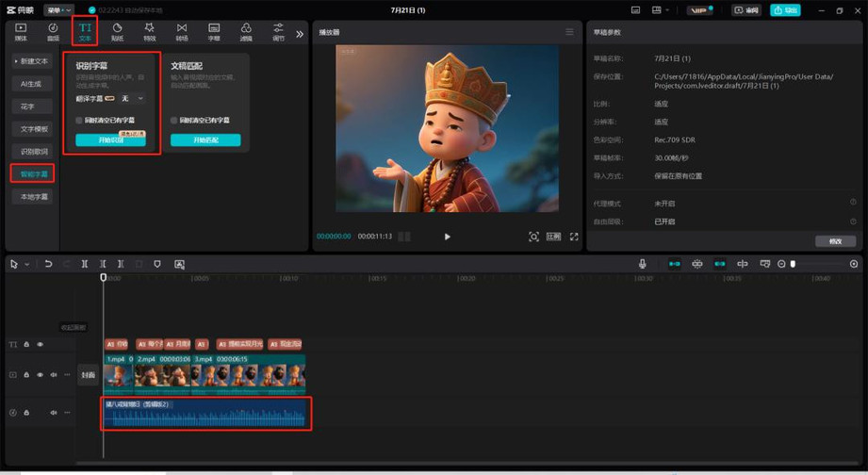Expand the 新建文本 category
The height and width of the screenshot is (475, 868).
[x=32, y=61]
